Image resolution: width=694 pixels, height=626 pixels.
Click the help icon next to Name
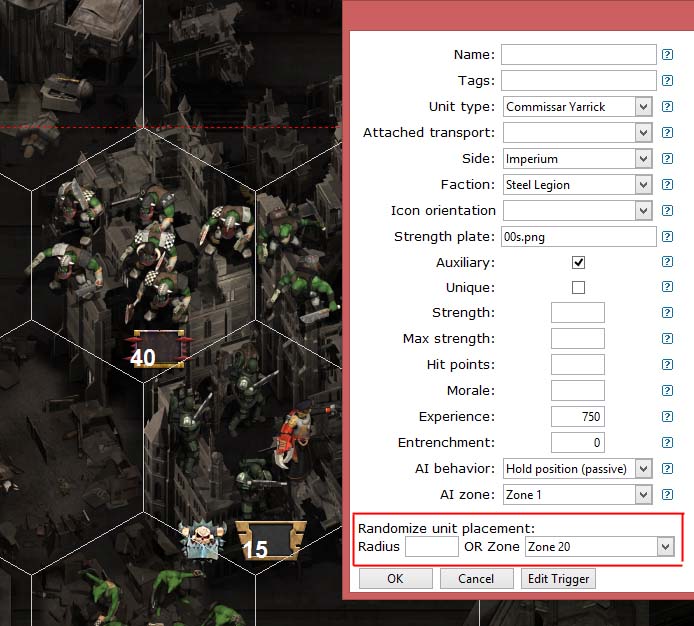pyautogui.click(x=667, y=55)
